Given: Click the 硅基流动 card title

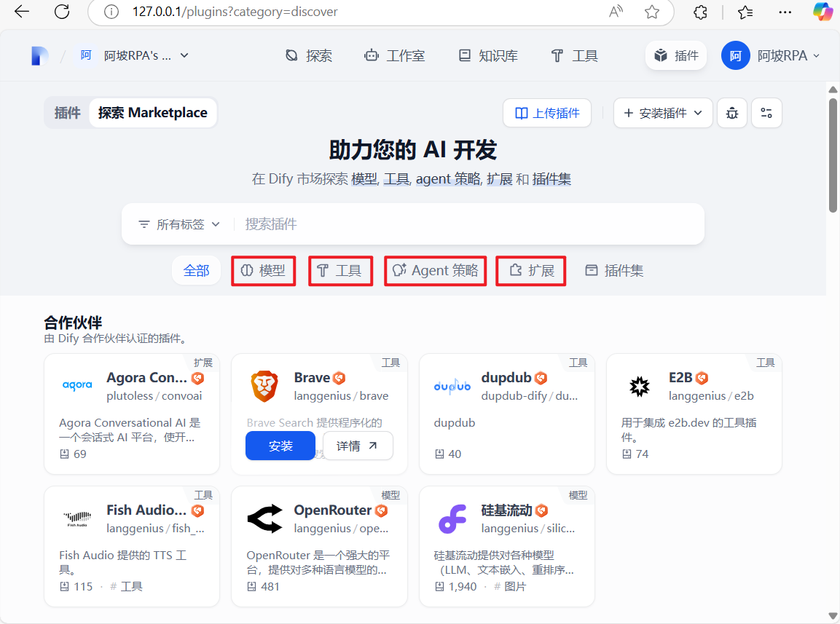Looking at the screenshot, I should click(x=507, y=510).
